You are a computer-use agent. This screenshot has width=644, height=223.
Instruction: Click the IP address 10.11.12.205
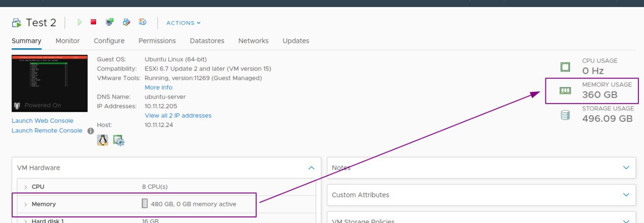click(161, 106)
